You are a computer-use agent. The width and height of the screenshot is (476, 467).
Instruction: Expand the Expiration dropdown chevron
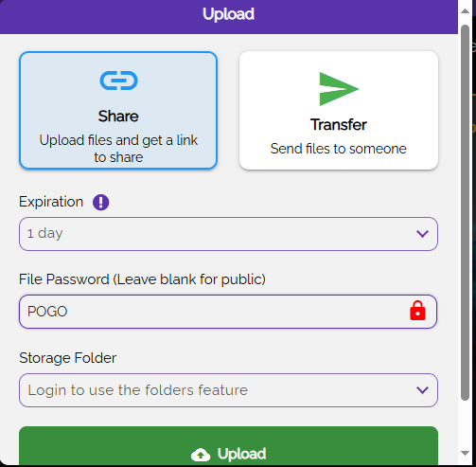422,234
